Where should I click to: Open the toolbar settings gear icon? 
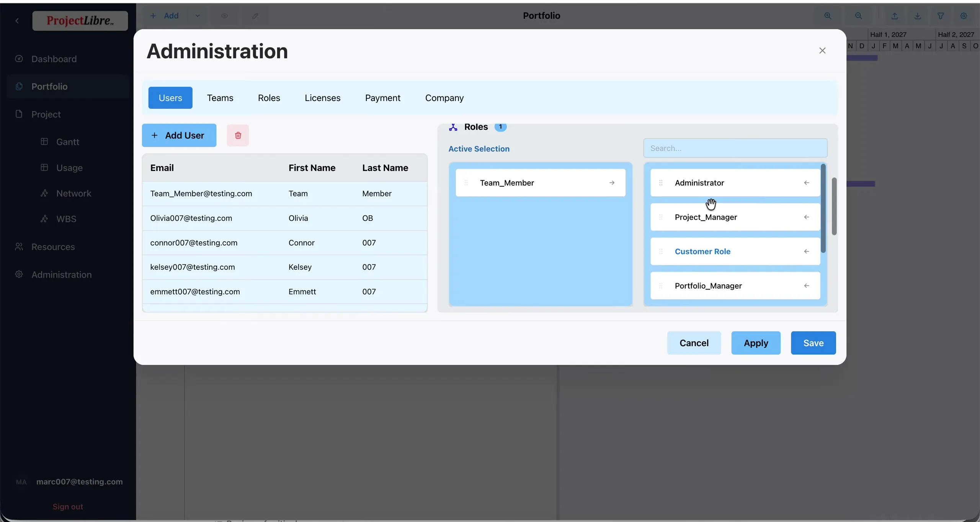[964, 16]
